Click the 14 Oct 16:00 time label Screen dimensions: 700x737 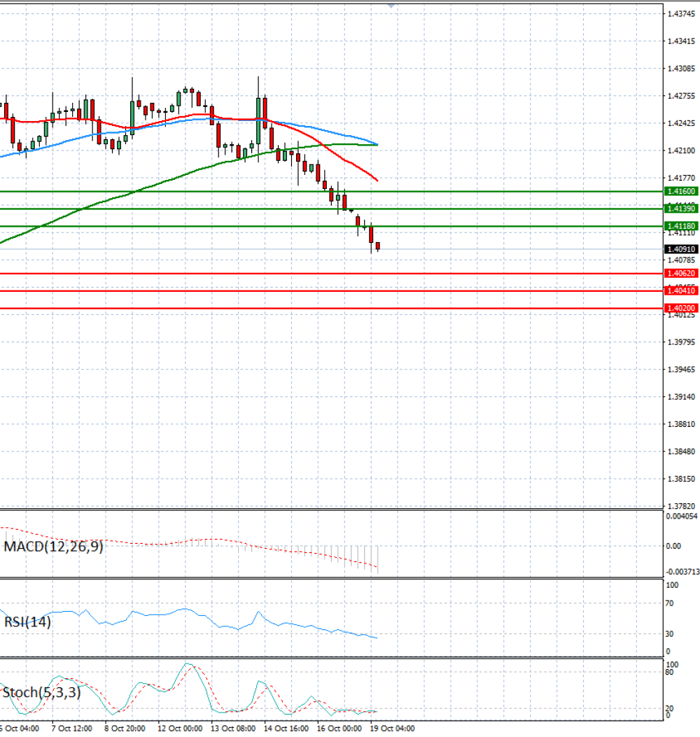tap(286, 728)
